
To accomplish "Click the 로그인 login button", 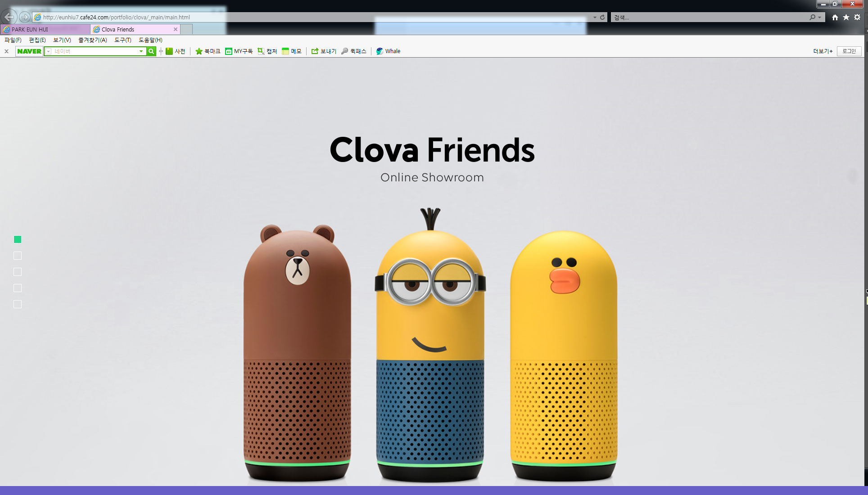I will pyautogui.click(x=849, y=51).
